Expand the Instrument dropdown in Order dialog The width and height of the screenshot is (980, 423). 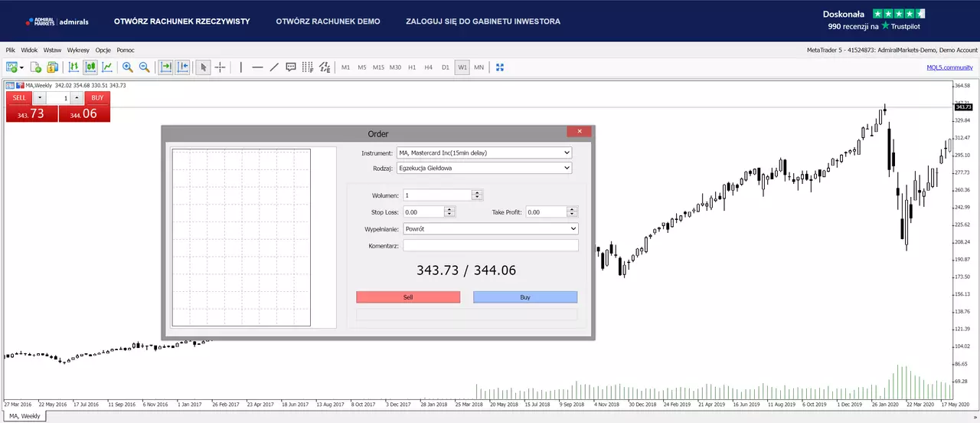(484, 152)
